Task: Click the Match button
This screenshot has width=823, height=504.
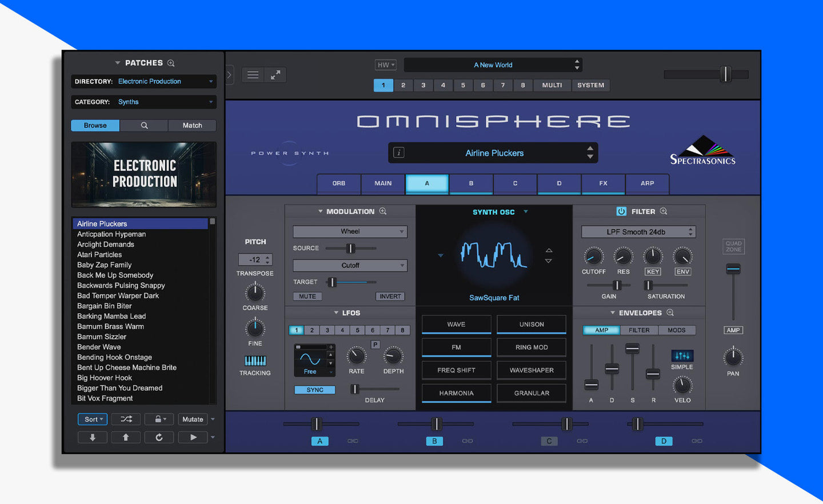Action: [x=192, y=126]
